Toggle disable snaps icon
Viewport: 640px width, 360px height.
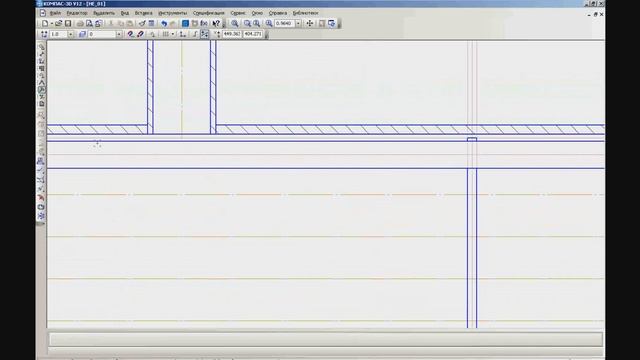tap(140, 34)
